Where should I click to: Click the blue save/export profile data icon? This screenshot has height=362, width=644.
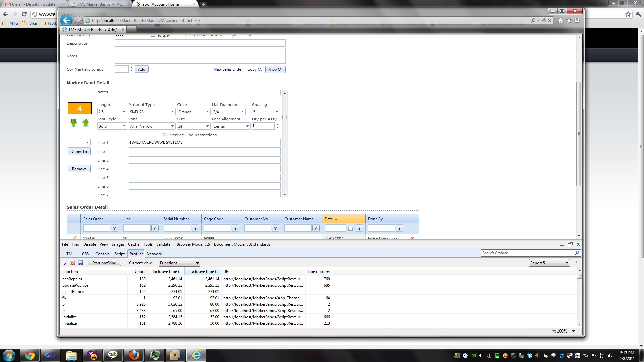click(80, 263)
